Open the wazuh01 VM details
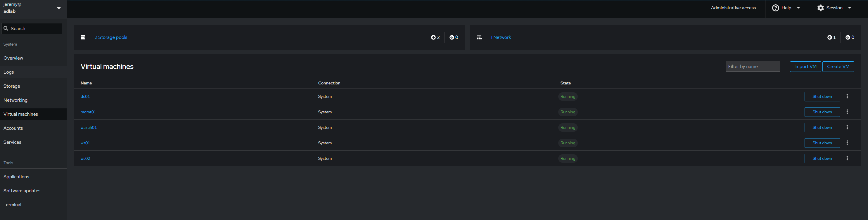The width and height of the screenshot is (868, 220). (x=89, y=127)
